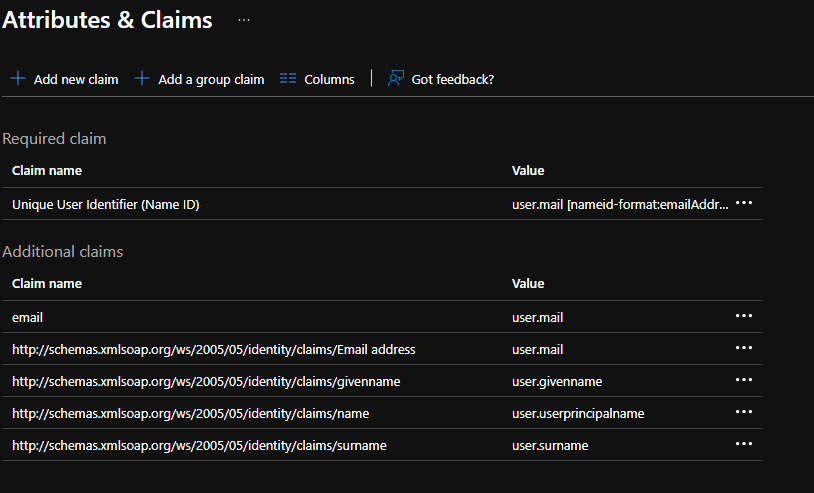Click the Columns list icon

(x=288, y=78)
